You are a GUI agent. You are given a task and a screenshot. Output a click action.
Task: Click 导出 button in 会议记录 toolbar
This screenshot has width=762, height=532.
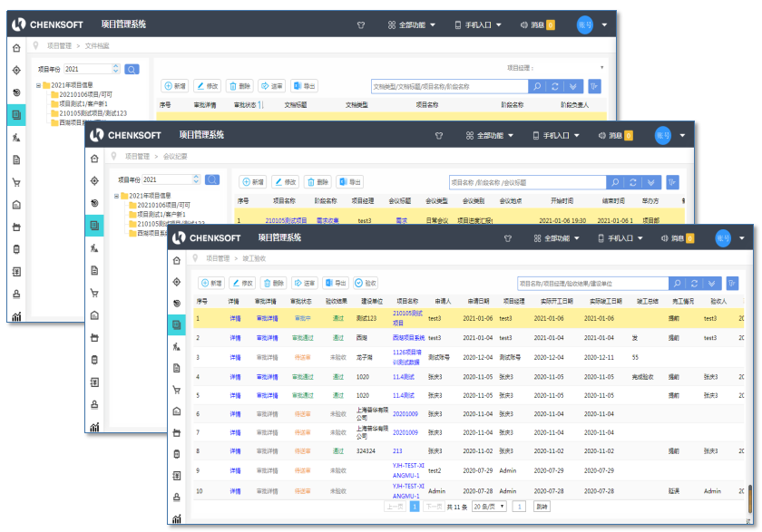[x=350, y=182]
